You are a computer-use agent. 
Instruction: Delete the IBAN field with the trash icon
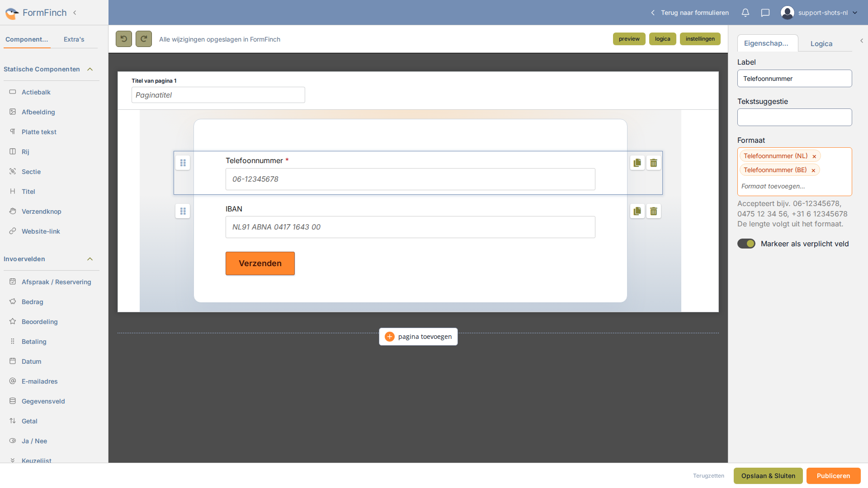click(654, 211)
